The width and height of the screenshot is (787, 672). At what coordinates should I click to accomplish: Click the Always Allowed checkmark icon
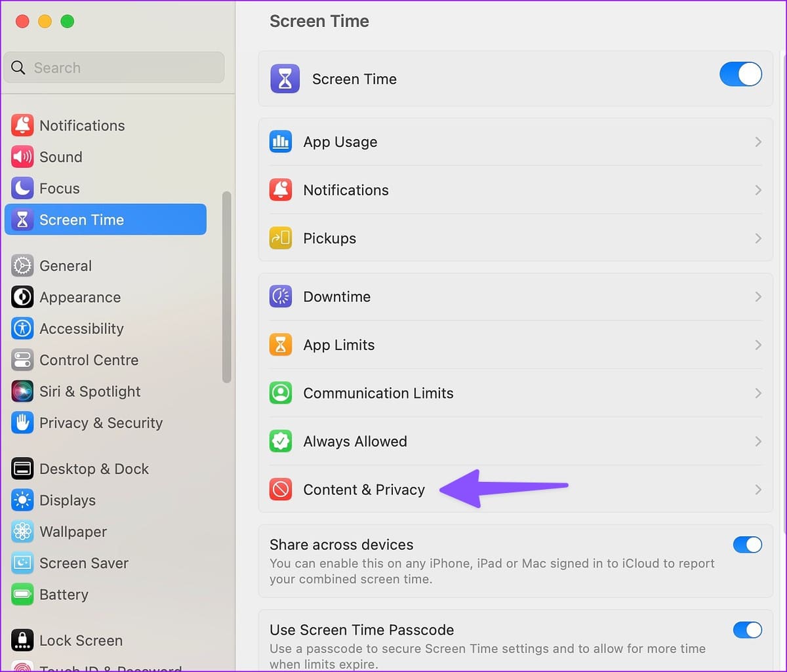[x=281, y=441]
